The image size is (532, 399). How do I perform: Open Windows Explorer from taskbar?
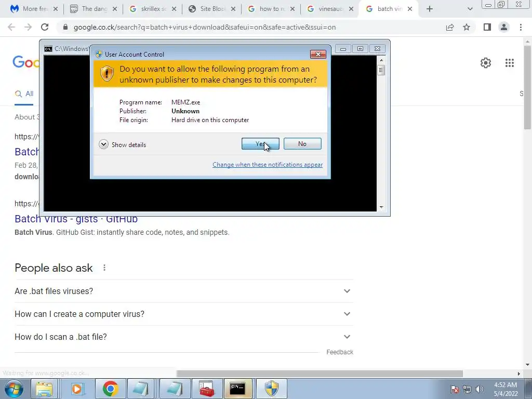(x=45, y=389)
